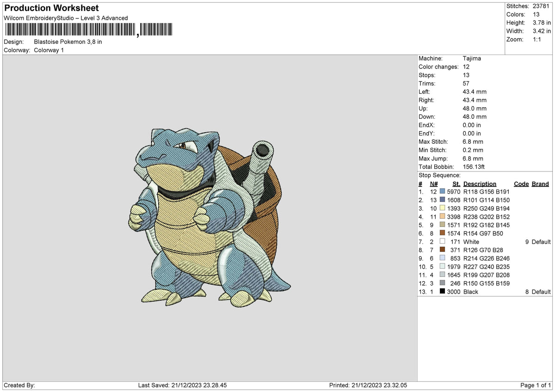
Task: Select the 'Production Worksheet' title
Action: coord(51,8)
